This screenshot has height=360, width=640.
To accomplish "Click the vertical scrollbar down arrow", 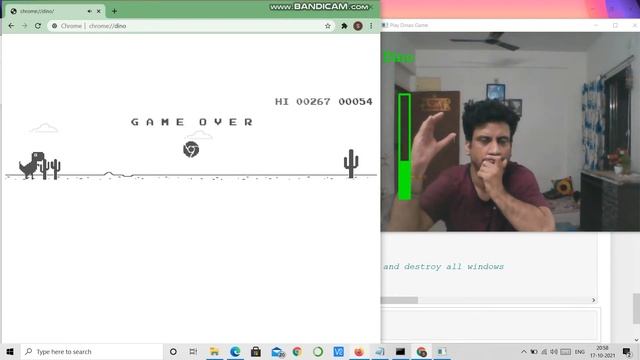I will click(636, 340).
